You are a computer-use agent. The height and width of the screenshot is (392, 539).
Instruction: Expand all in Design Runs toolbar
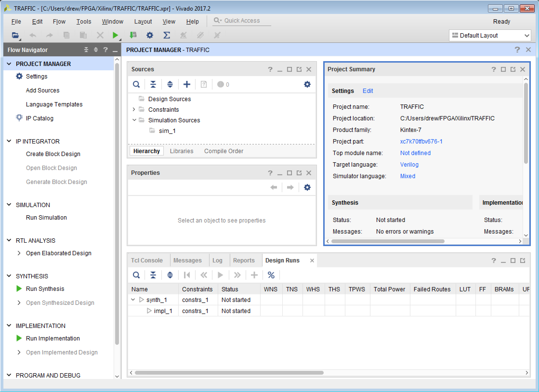point(170,275)
